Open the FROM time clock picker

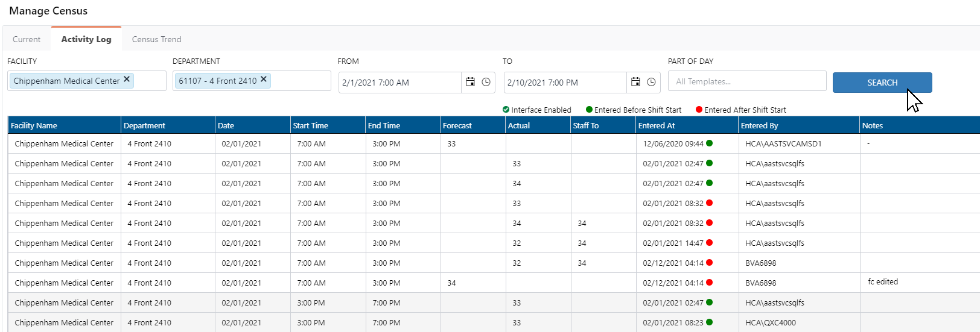(x=486, y=83)
